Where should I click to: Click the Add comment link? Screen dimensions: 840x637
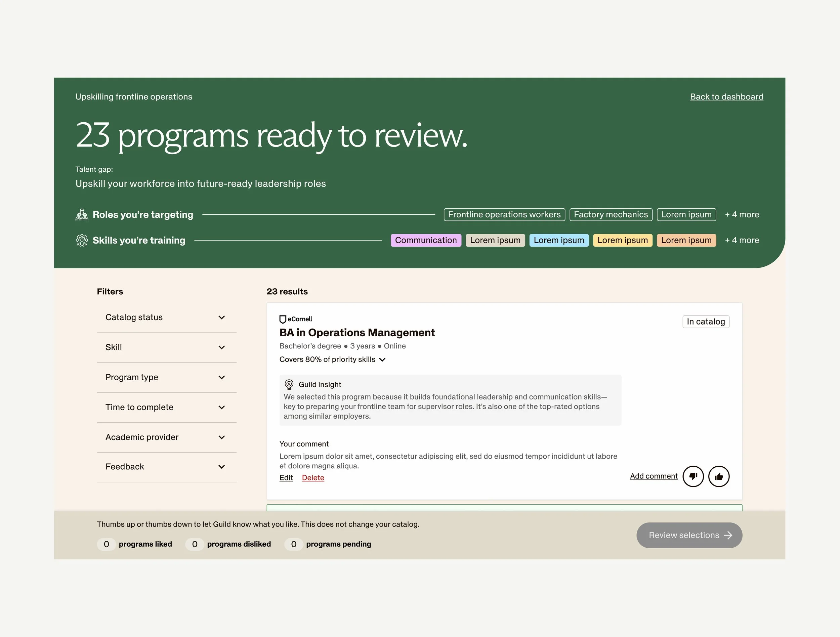click(x=654, y=476)
